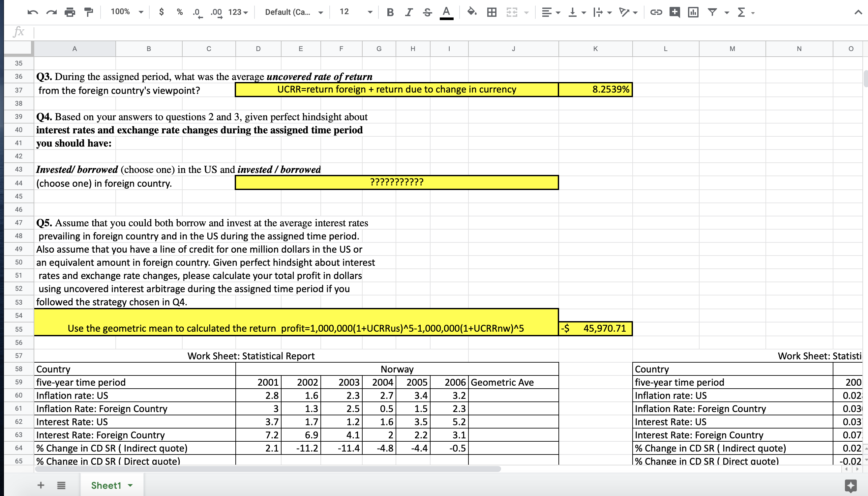Open the text color picker
The image size is (868, 496).
pos(446,13)
